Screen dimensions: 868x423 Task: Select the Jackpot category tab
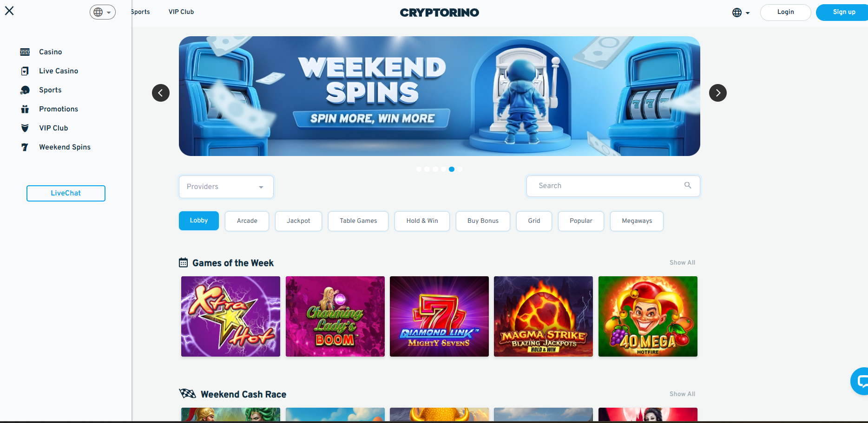coord(298,221)
